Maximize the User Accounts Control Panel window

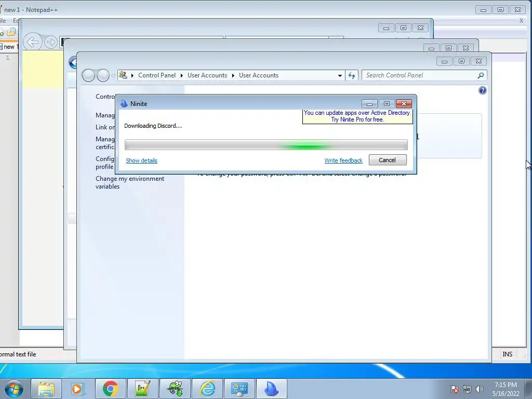[461, 61]
